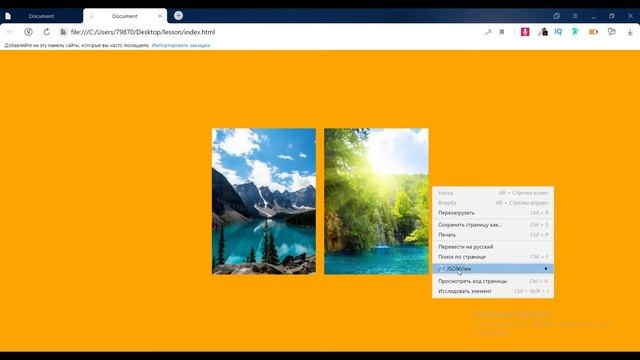640x360 pixels.
Task: Open the browser hamburger menu
Action: pyautogui.click(x=575, y=16)
